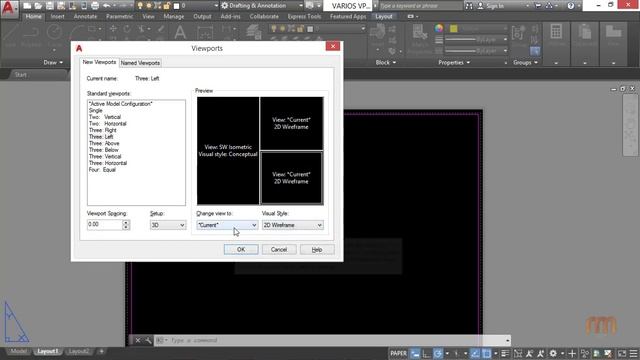Select the Text tool in ribbon
Image resolution: width=640 pixels, height=360 pixels.
click(x=180, y=33)
